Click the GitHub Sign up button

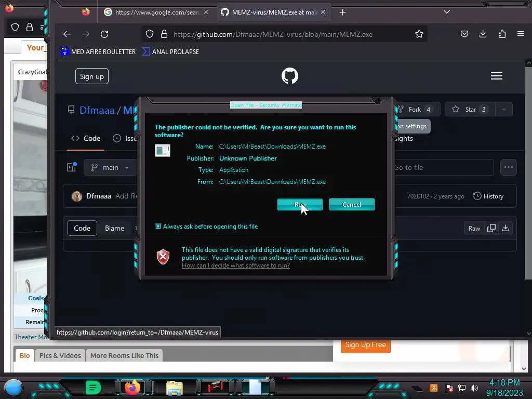(92, 76)
